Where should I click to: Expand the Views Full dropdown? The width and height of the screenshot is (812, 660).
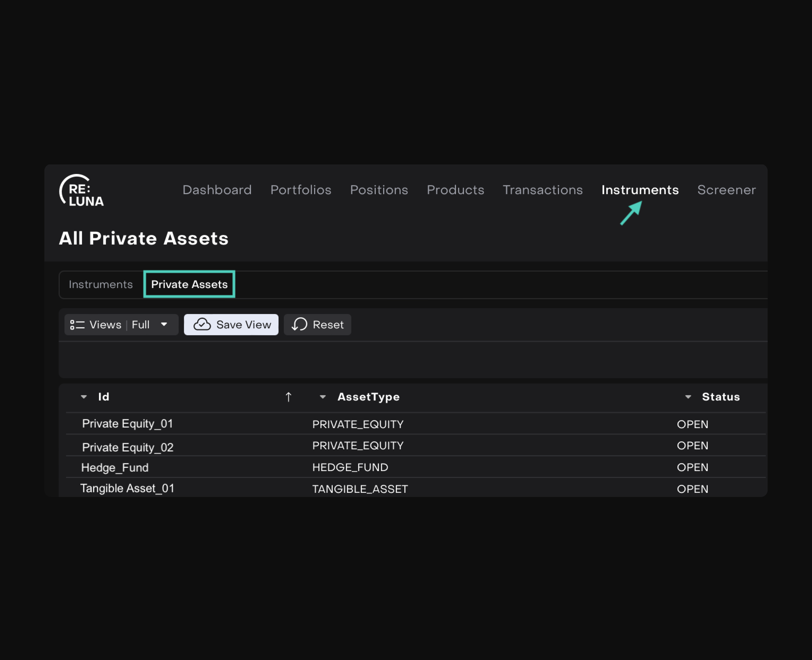(164, 324)
